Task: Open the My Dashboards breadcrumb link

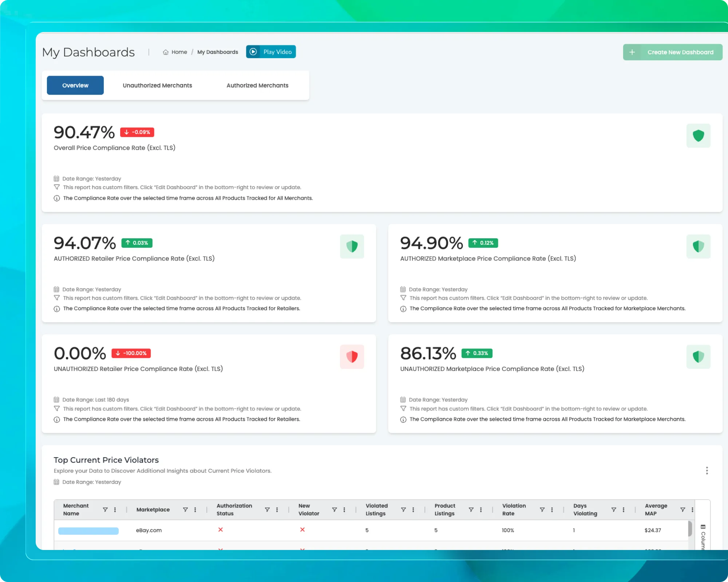Action: pos(217,52)
